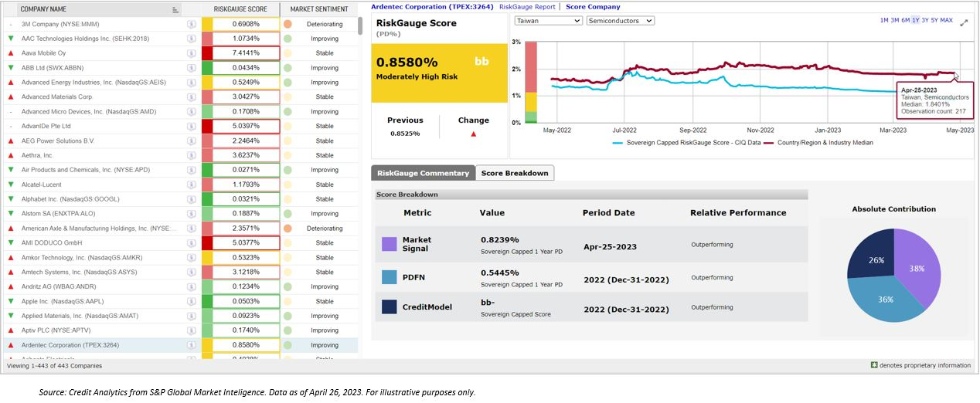Click the shield icon next to Aava Mobile Oy
The height and width of the screenshot is (403, 980).
click(x=191, y=53)
